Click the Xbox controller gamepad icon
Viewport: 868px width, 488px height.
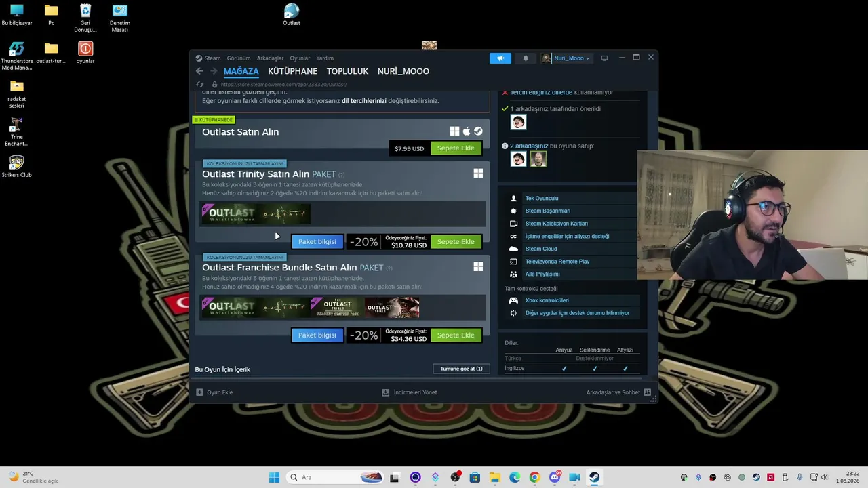tap(513, 300)
